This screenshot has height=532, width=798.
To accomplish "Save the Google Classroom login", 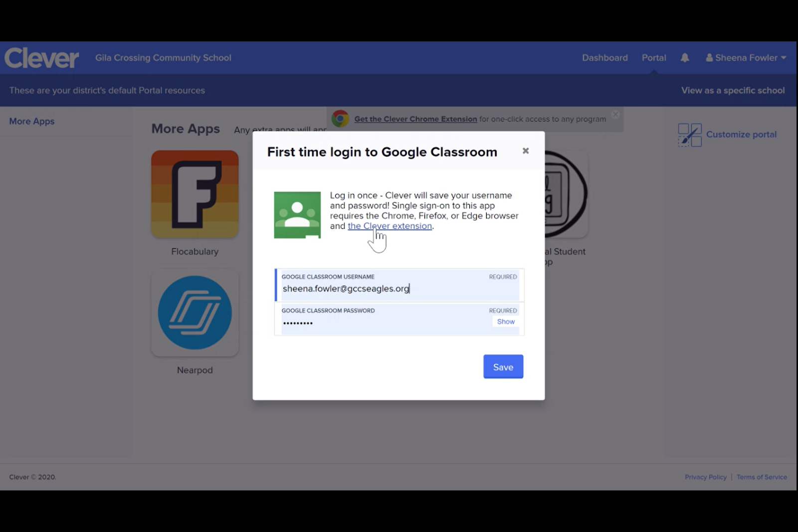I will [x=503, y=366].
